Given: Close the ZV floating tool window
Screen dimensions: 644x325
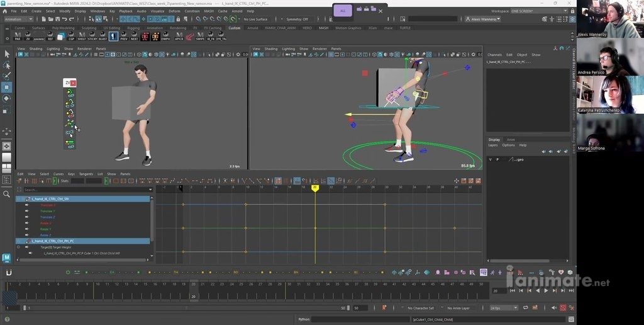Looking at the screenshot, I should point(73,83).
